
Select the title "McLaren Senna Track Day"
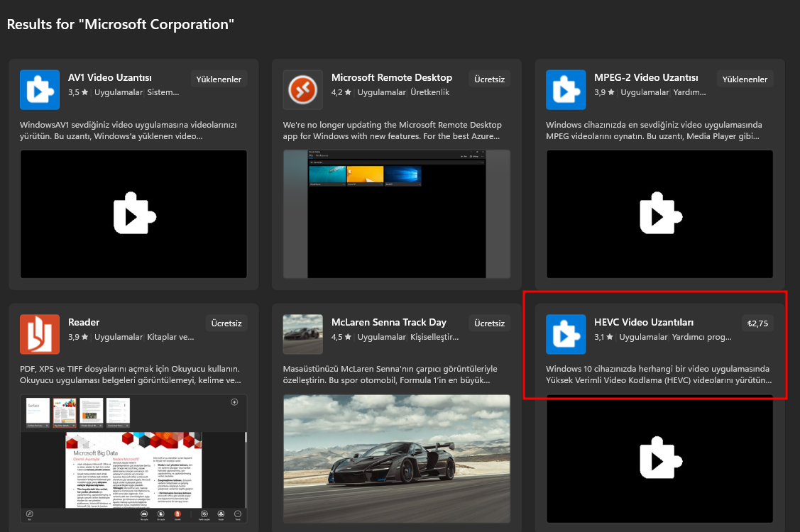(x=389, y=322)
